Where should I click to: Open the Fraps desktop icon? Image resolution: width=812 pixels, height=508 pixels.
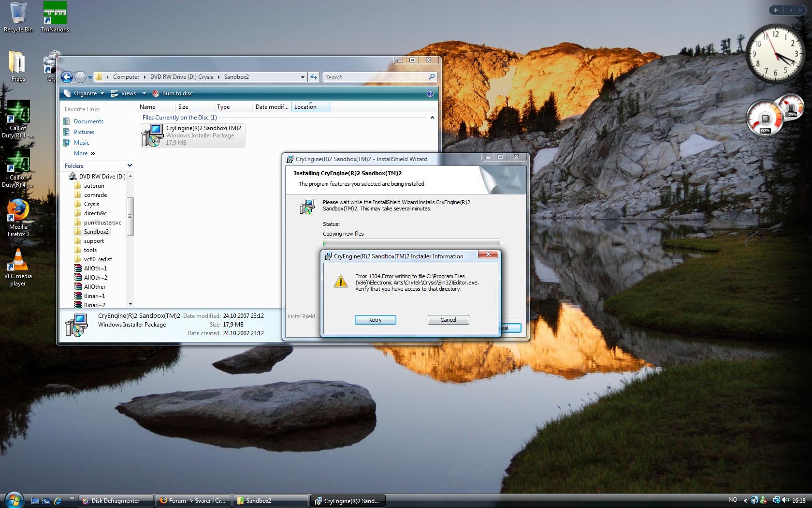click(x=18, y=66)
